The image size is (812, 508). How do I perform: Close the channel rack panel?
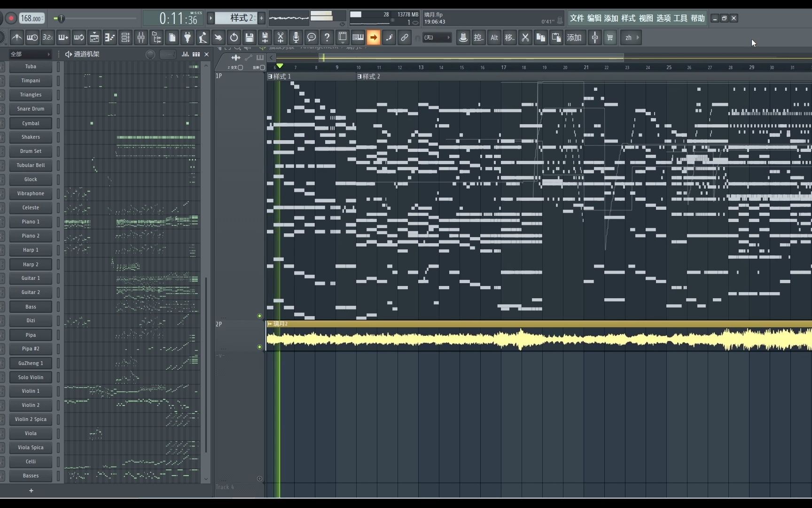[206, 54]
